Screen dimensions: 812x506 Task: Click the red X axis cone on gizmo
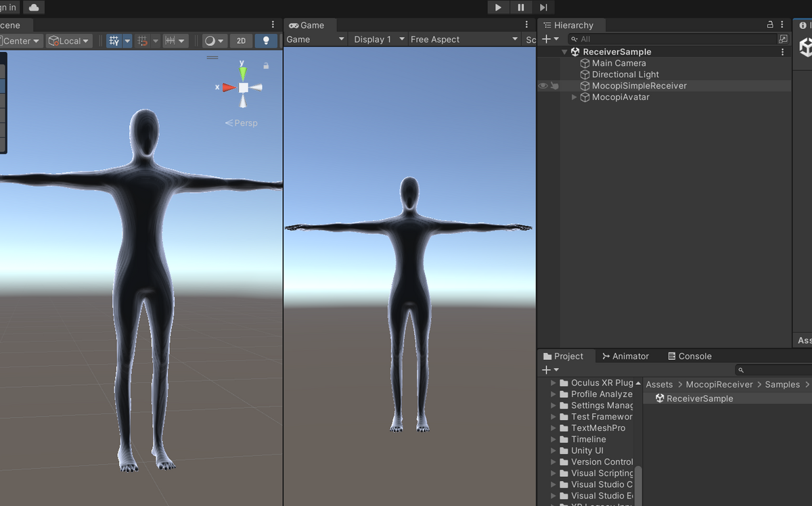tap(229, 87)
